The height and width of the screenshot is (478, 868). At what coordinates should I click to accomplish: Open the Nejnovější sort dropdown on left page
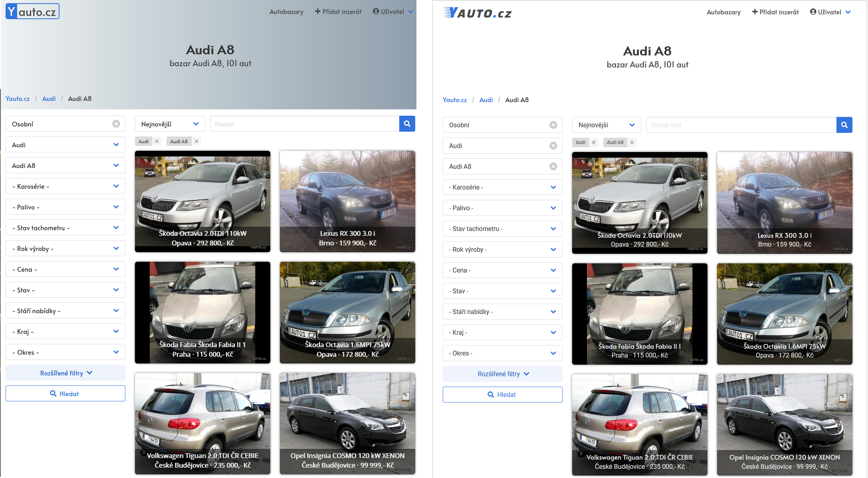(170, 124)
